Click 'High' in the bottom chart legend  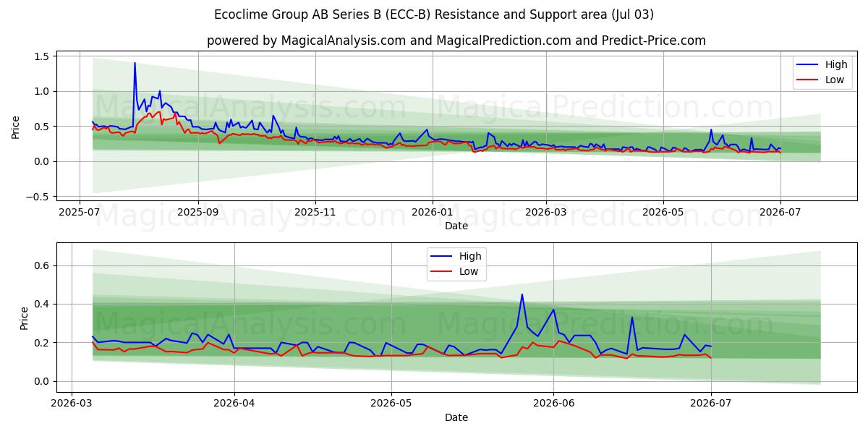tap(470, 257)
